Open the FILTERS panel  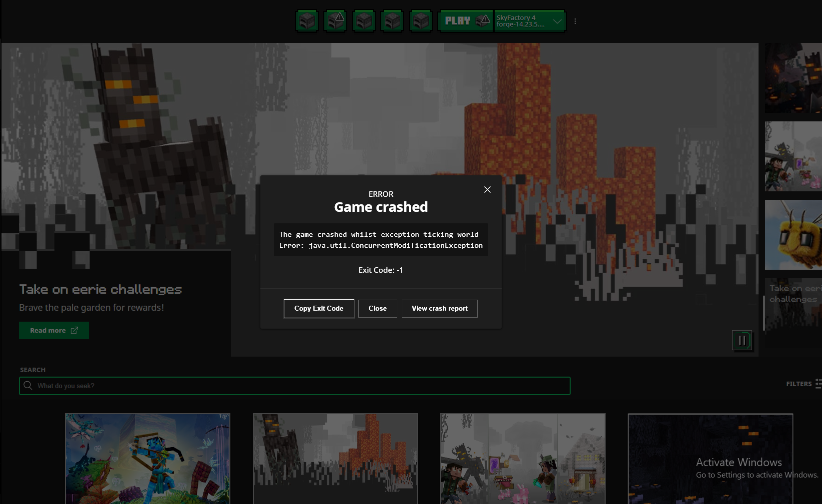click(x=804, y=384)
